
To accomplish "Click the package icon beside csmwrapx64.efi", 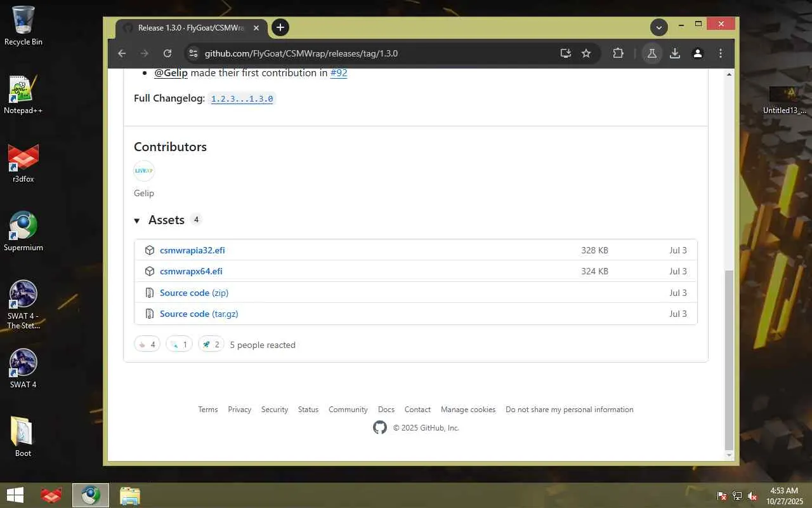I will coord(150,271).
